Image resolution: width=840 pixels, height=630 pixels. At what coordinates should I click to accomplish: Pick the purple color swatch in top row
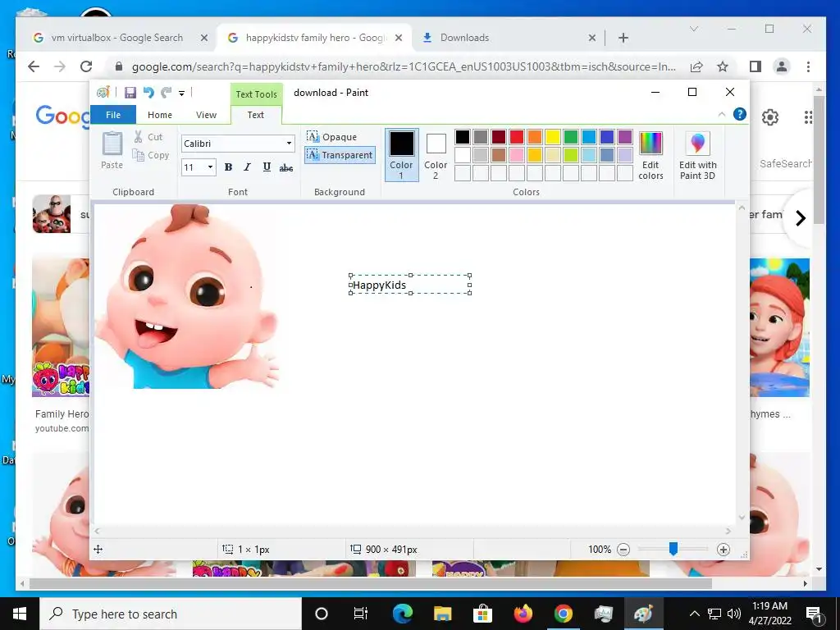pos(624,137)
